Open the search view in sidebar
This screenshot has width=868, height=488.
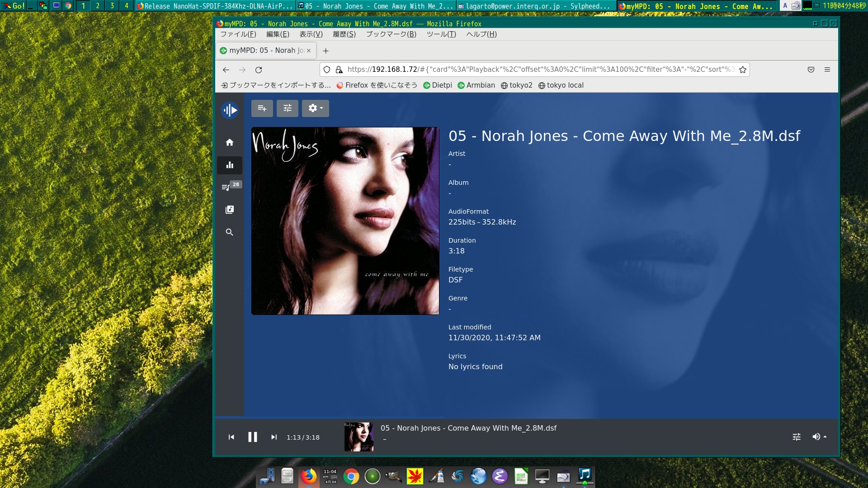point(230,232)
